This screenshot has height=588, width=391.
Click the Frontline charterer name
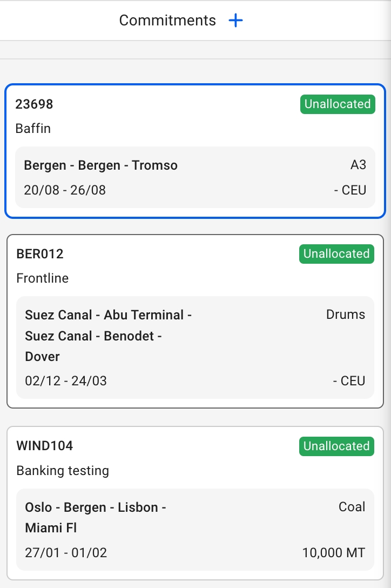43,278
